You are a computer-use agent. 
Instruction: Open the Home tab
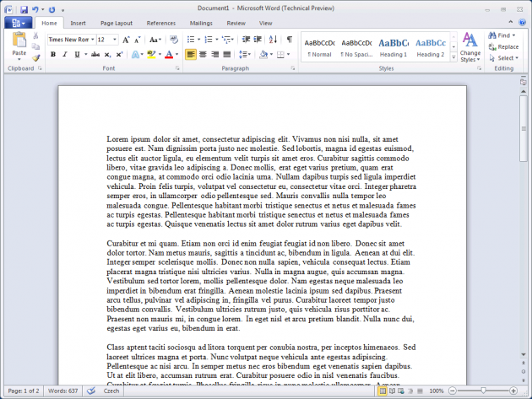[x=49, y=23]
